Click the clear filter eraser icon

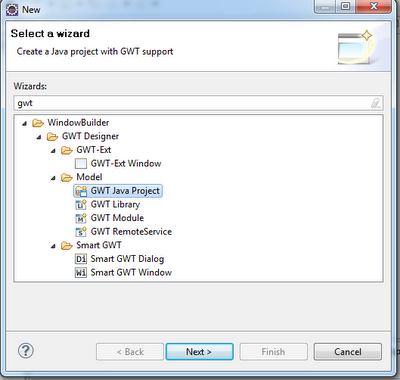pos(376,103)
